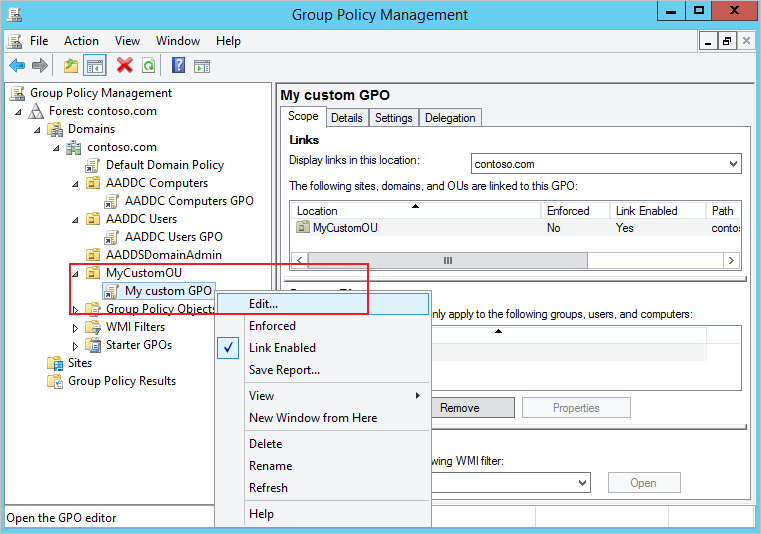Collapse the MyCustomOU tree node
Screen dimensions: 761x534
point(75,274)
